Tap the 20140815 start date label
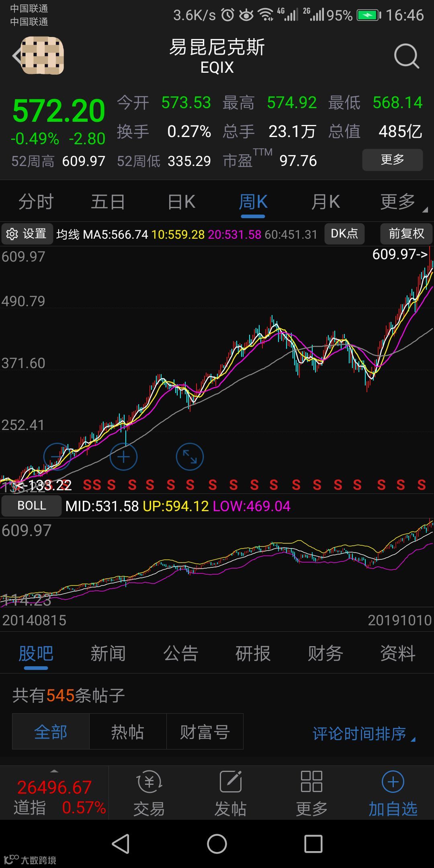The height and width of the screenshot is (868, 434). pos(34,620)
